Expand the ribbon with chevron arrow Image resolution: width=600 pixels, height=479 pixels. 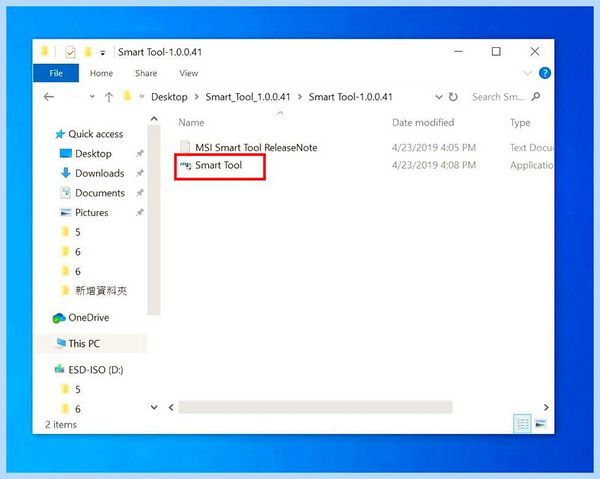[x=528, y=73]
